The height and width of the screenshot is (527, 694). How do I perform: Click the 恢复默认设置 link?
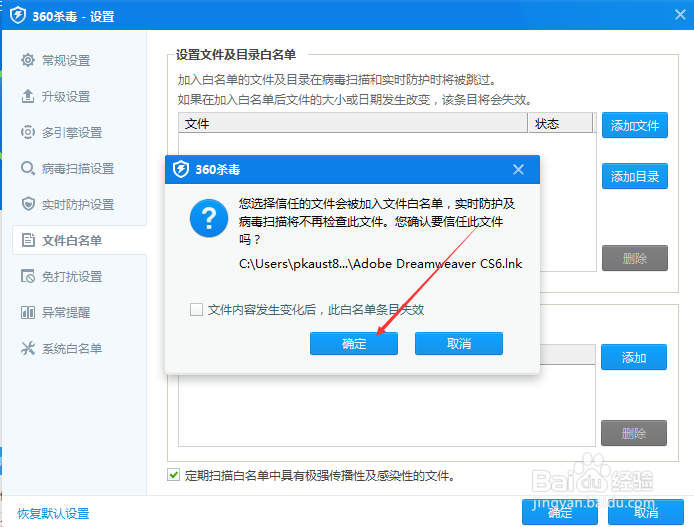click(x=53, y=513)
